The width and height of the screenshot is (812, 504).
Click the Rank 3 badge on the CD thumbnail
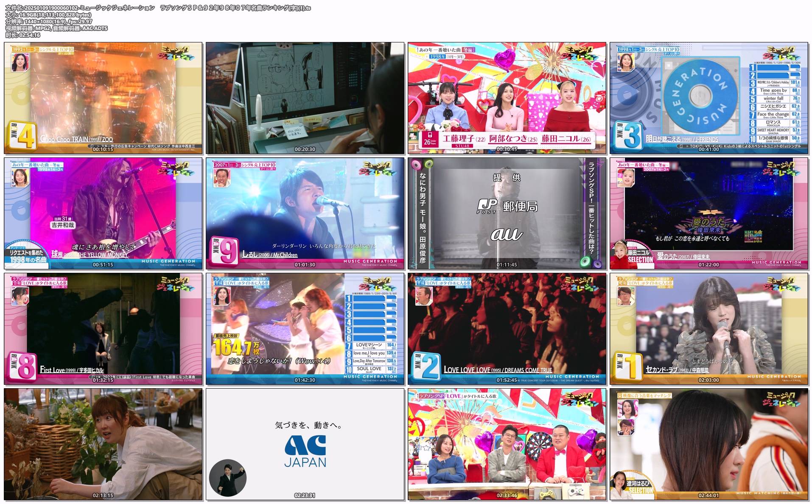(628, 136)
